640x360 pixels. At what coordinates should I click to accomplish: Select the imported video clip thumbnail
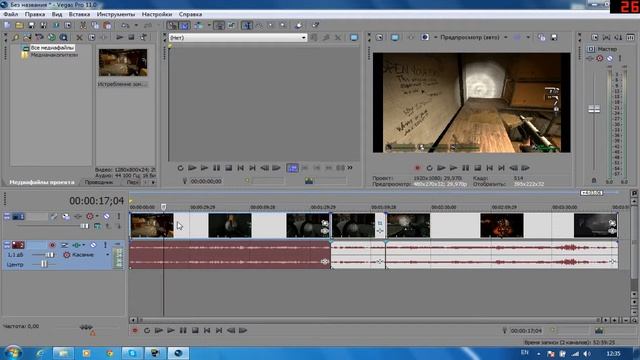[123, 62]
